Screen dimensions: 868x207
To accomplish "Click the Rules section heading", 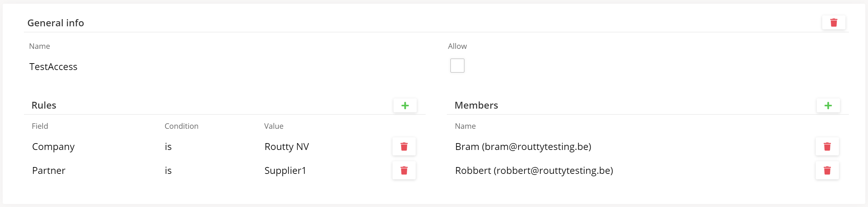I will 44,105.
